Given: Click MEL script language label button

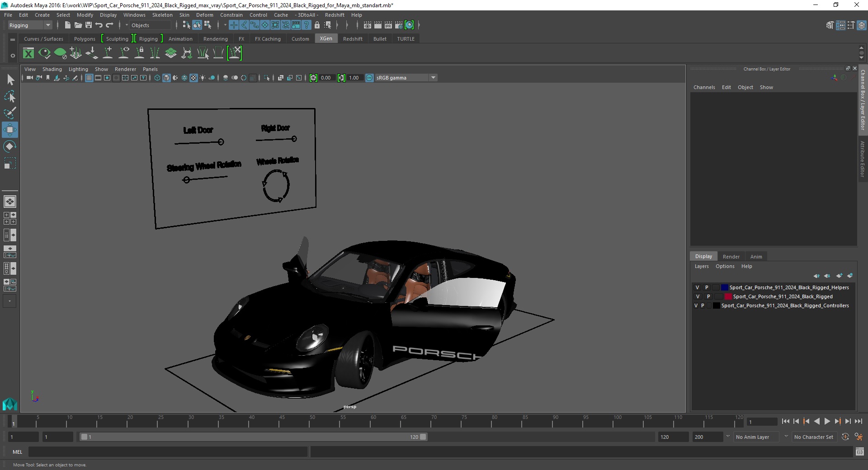Looking at the screenshot, I should 17,451.
